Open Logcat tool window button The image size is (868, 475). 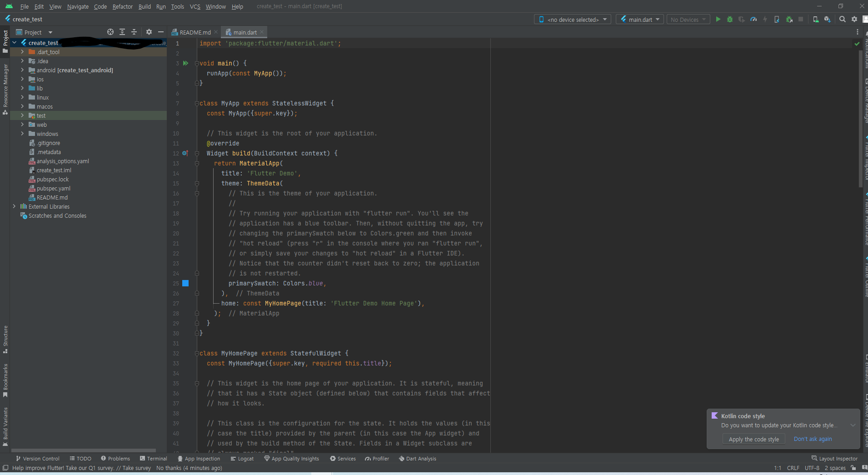(x=242, y=459)
